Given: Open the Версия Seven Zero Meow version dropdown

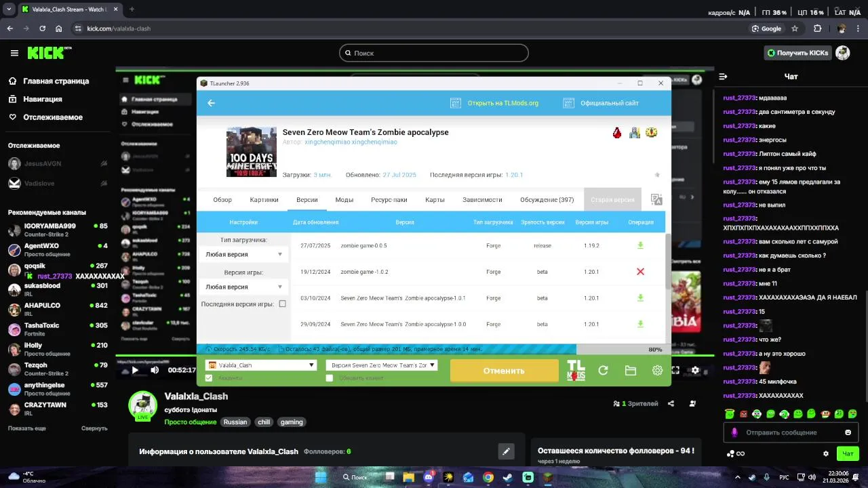Looking at the screenshot, I should [382, 365].
